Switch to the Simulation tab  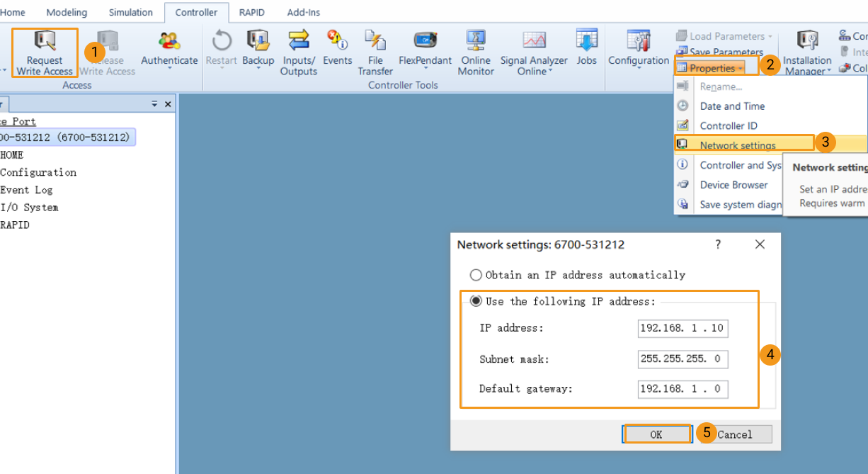point(130,12)
